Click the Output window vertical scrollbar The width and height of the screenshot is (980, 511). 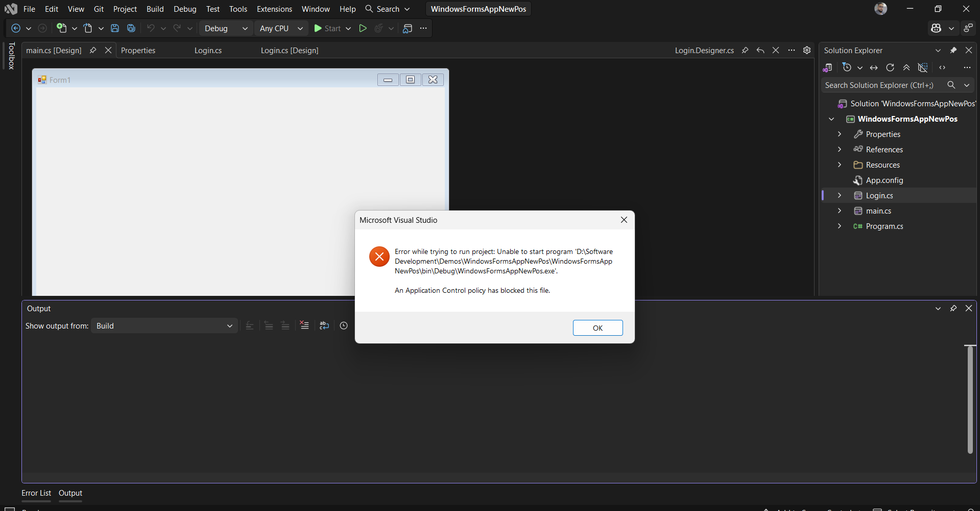pyautogui.click(x=970, y=400)
